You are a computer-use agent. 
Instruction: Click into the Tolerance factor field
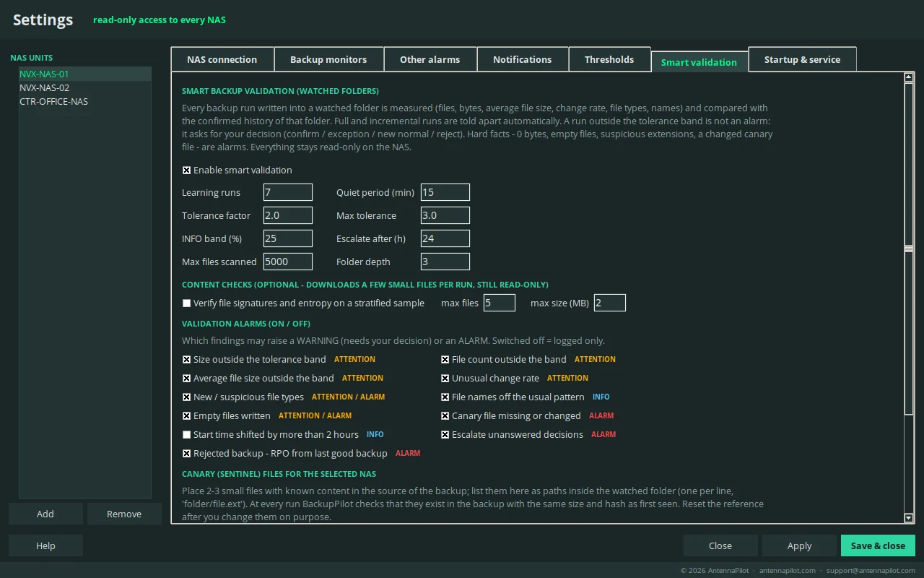[288, 215]
